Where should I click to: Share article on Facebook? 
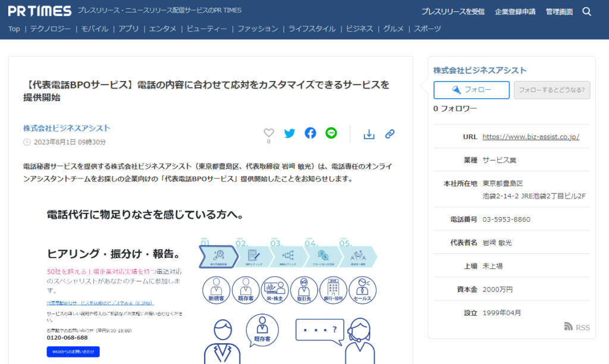coord(310,133)
